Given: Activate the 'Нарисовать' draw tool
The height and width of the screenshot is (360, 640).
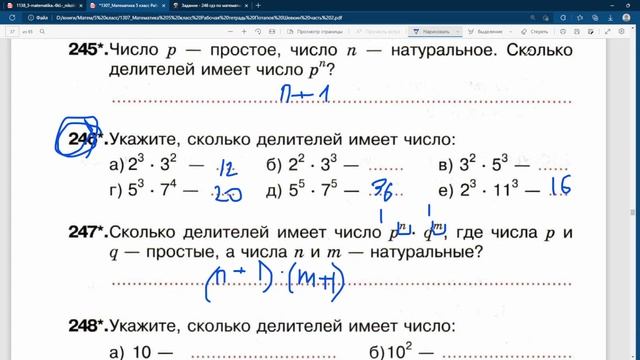Looking at the screenshot, I should 431,31.
